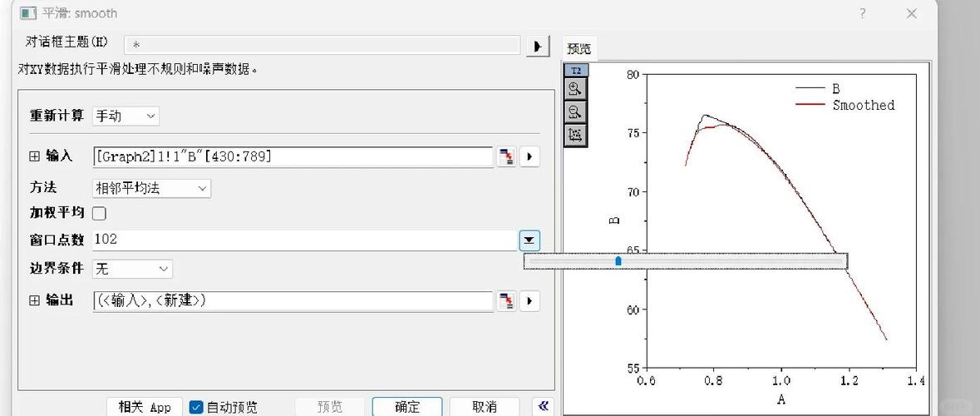Click the 方法 label
This screenshot has width=980, height=416.
click(43, 187)
